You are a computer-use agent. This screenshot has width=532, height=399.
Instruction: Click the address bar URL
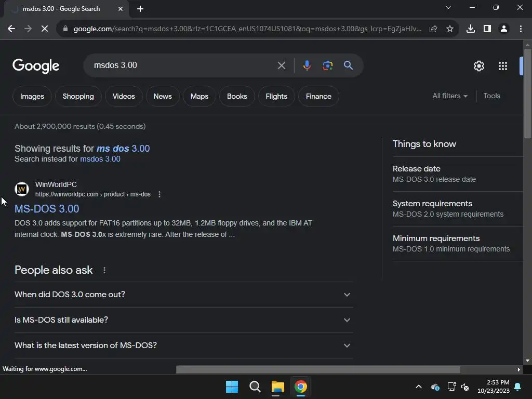click(248, 29)
